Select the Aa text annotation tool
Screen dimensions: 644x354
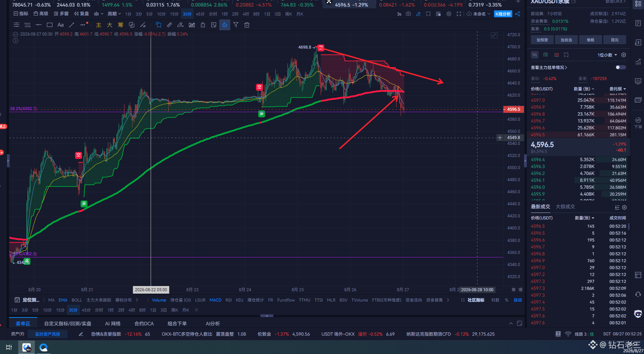(x=61, y=25)
